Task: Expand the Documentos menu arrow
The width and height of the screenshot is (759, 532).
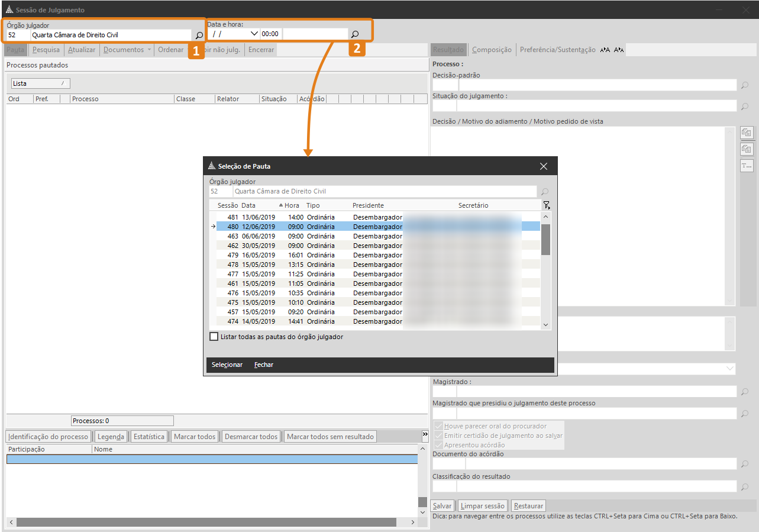Action: click(149, 50)
